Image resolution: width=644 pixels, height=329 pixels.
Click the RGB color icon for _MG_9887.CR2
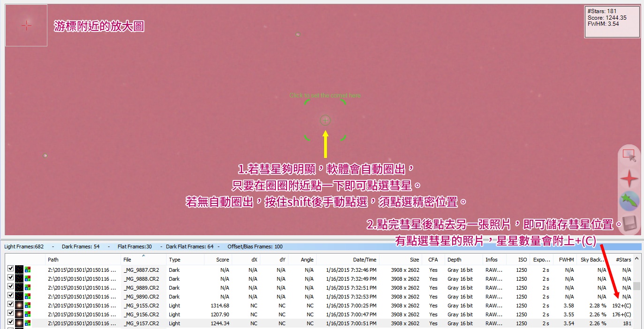28,270
